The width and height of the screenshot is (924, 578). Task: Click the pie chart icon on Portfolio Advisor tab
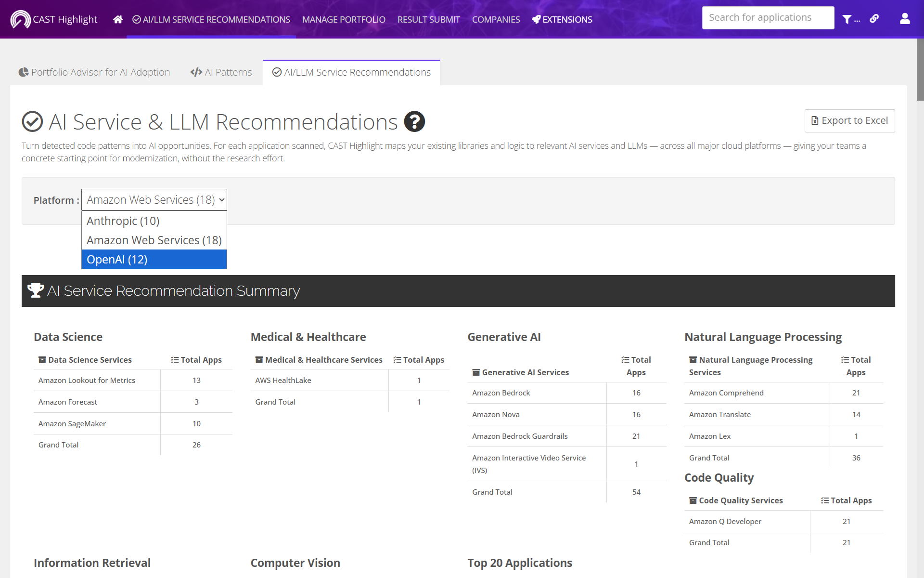click(24, 72)
